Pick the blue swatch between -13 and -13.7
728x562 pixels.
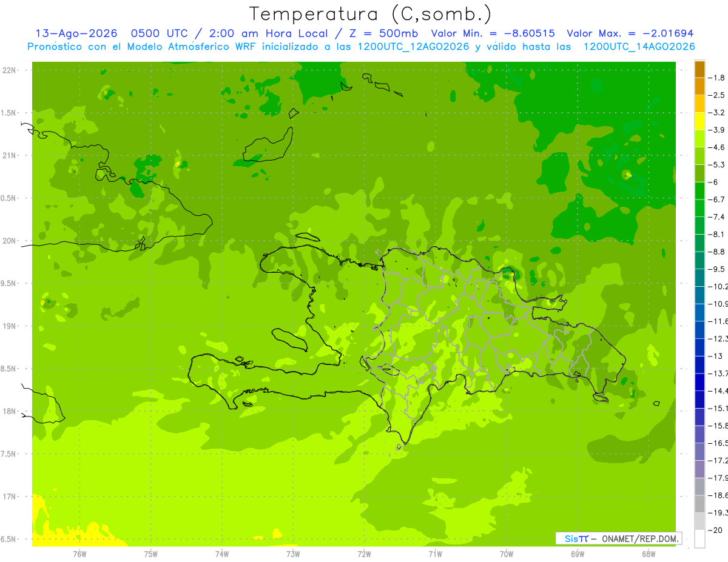pos(699,365)
